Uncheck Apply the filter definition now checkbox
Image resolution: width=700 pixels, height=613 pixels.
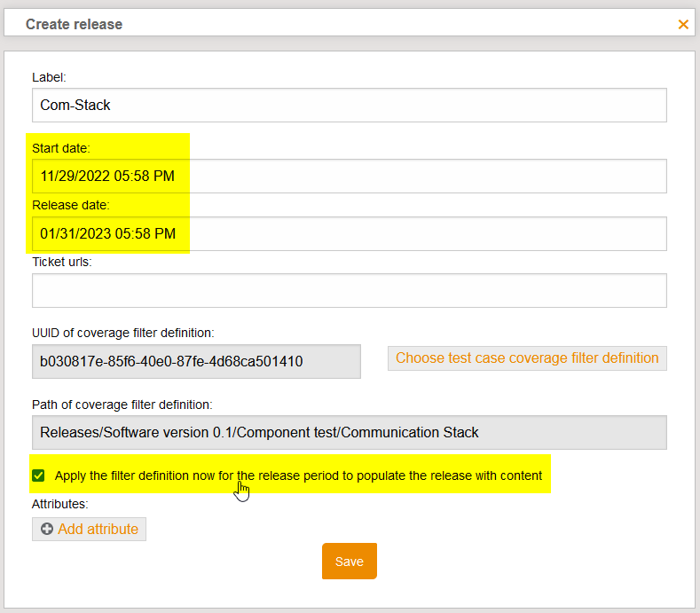pos(38,475)
